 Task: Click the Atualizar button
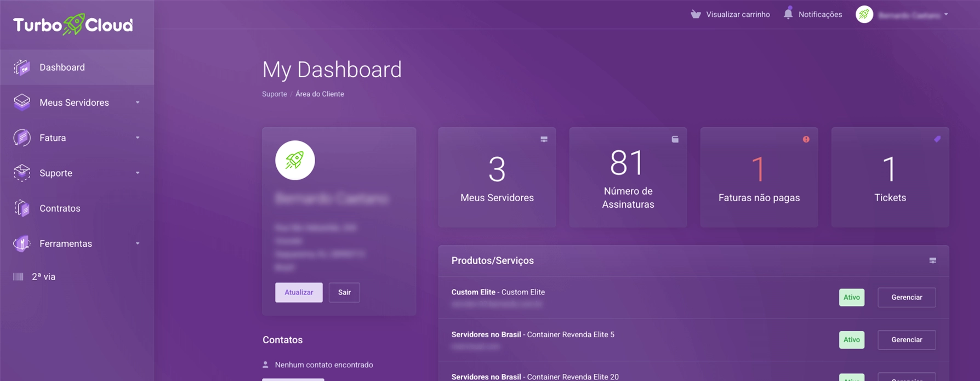click(x=299, y=292)
